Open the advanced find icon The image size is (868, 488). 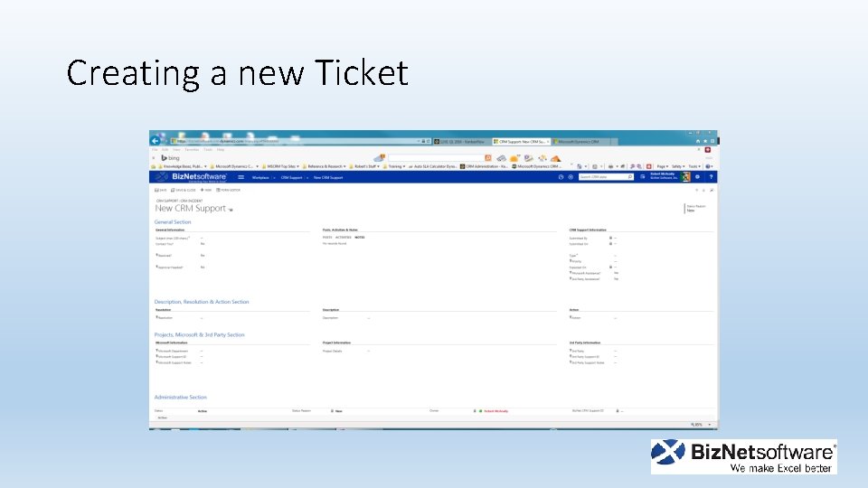tap(642, 177)
